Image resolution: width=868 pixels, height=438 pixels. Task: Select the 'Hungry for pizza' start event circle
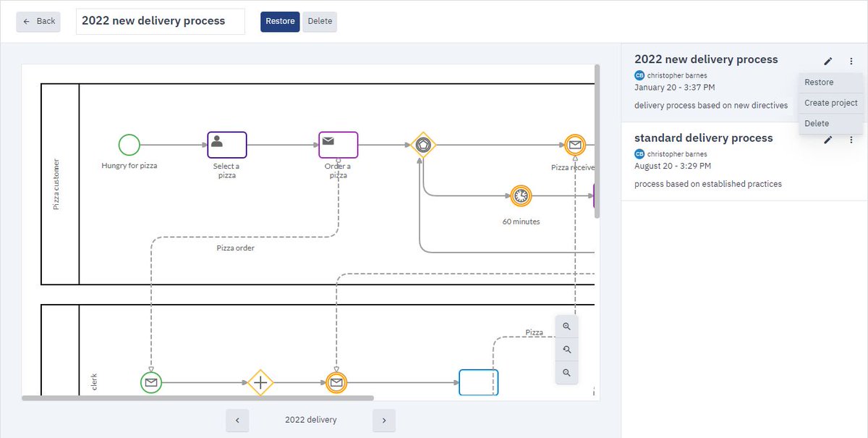(129, 145)
